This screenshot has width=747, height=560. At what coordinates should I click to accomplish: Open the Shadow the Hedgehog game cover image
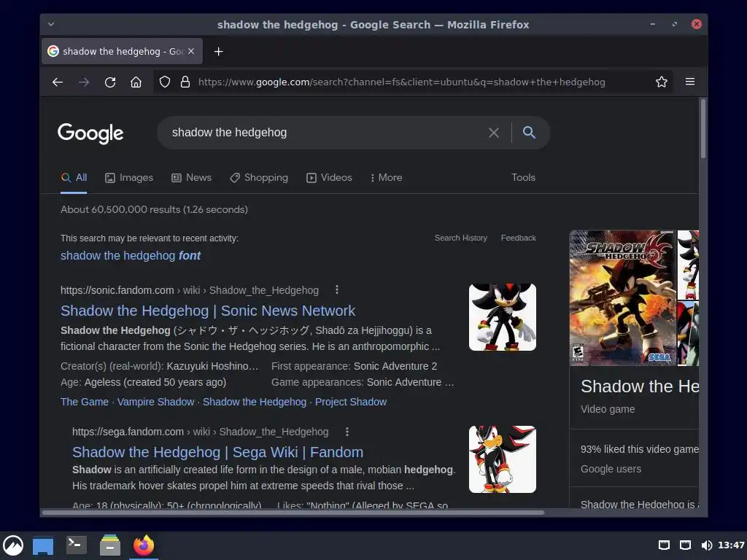click(x=623, y=298)
